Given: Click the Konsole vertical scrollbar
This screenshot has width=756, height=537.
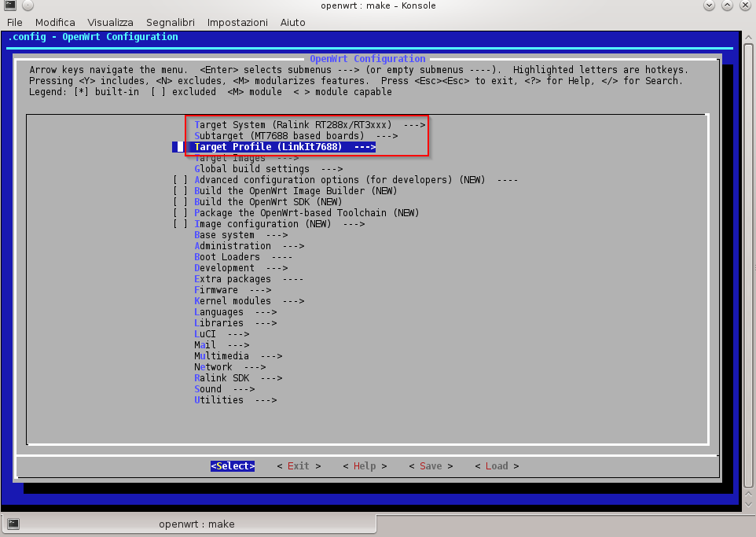Looking at the screenshot, I should click(x=750, y=267).
